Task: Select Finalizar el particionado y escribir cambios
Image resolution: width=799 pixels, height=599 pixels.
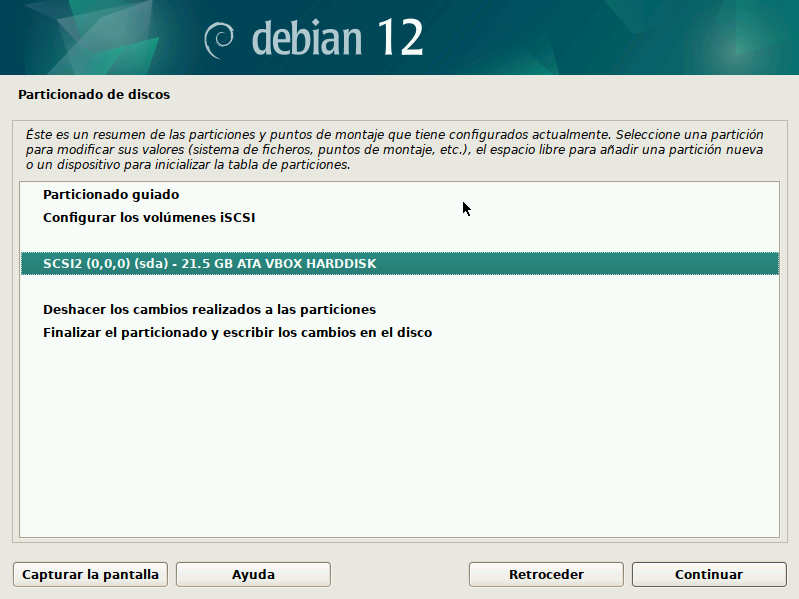Action: click(237, 332)
